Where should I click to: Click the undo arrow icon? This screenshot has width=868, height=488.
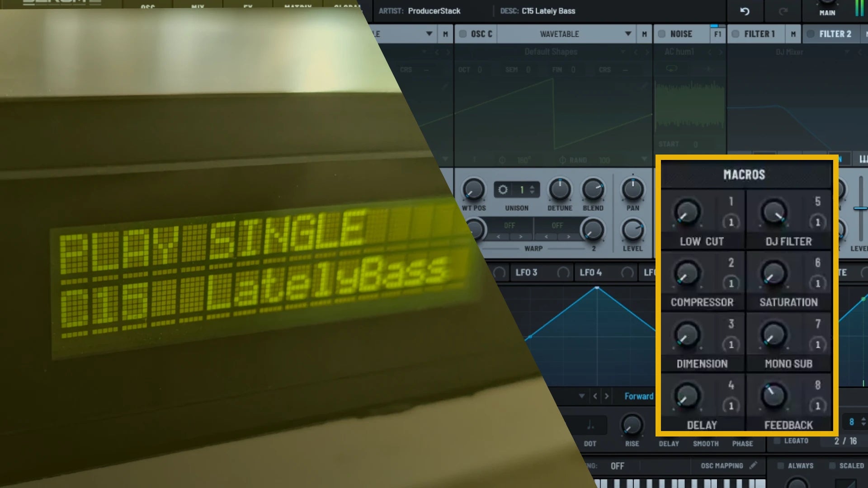[x=745, y=11]
